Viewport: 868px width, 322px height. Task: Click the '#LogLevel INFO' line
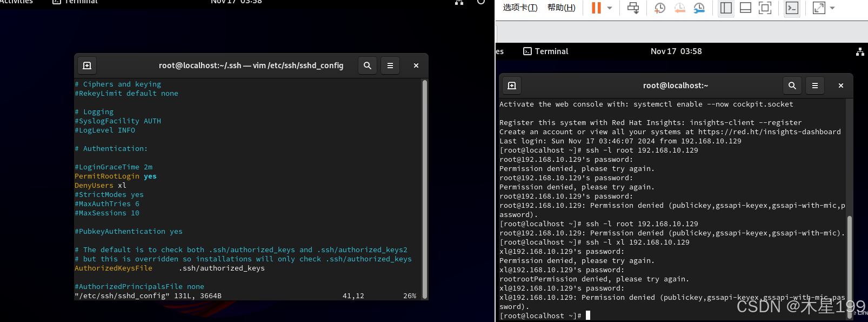(x=105, y=130)
